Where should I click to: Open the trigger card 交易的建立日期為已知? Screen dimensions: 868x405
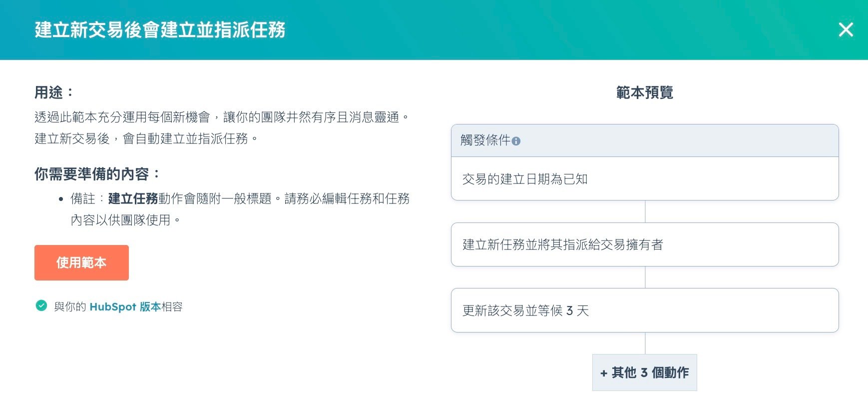pyautogui.click(x=644, y=178)
